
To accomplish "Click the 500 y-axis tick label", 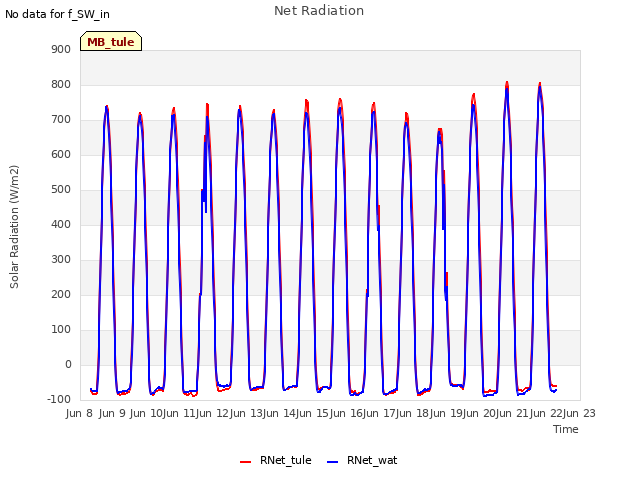I will (61, 189).
